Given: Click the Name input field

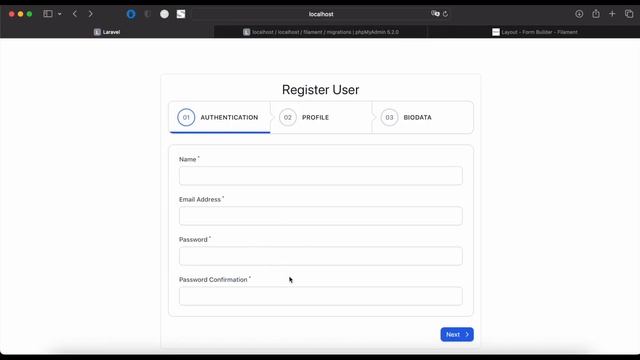Looking at the screenshot, I should [320, 176].
